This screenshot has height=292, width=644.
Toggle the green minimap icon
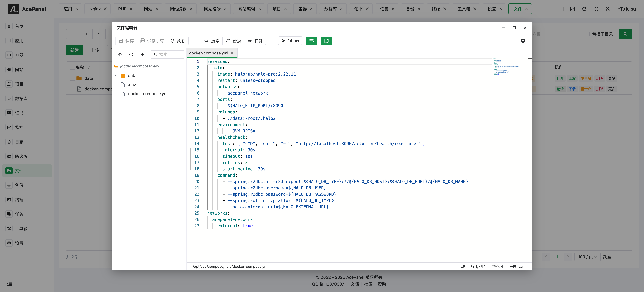[326, 41]
